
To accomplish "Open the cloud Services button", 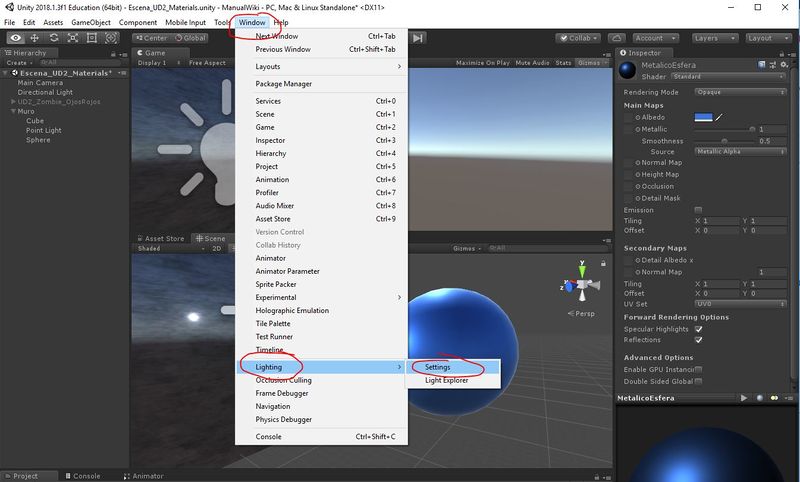I will tap(616, 38).
